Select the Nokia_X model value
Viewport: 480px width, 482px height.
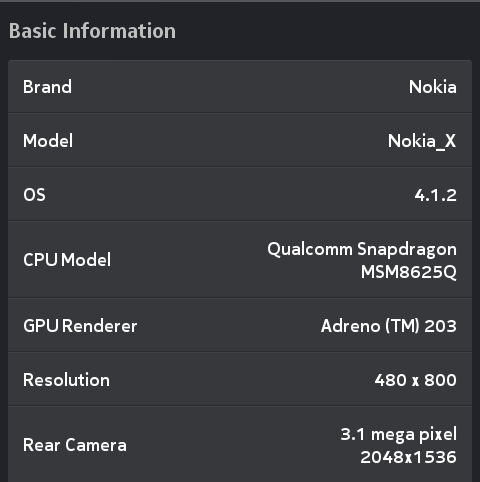click(x=422, y=141)
